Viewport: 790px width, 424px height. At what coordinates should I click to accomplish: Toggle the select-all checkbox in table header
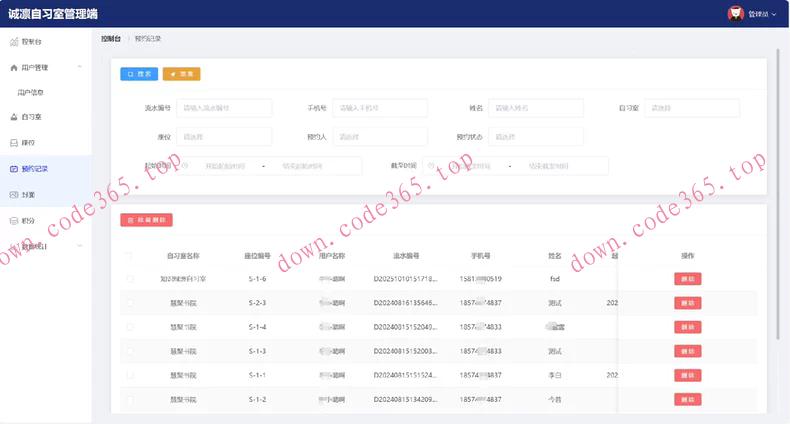(129, 256)
